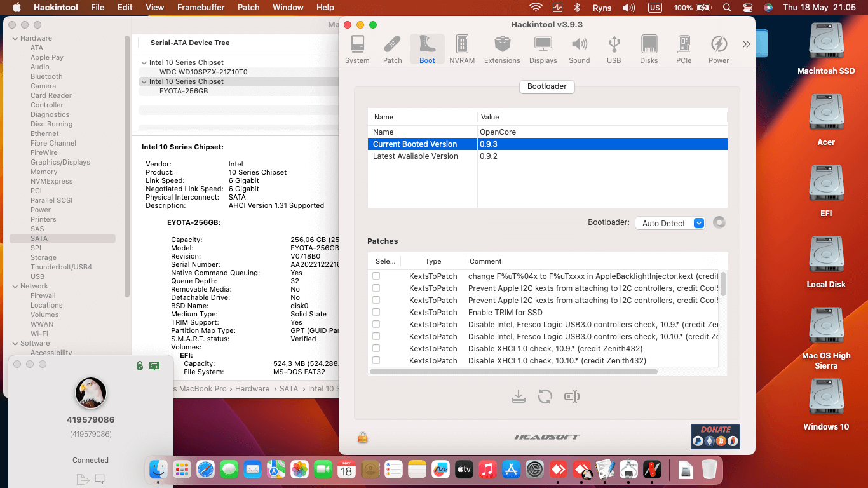Check first Prevent Apple I2C kexts checkbox
This screenshot has width=868, height=488.
click(376, 288)
